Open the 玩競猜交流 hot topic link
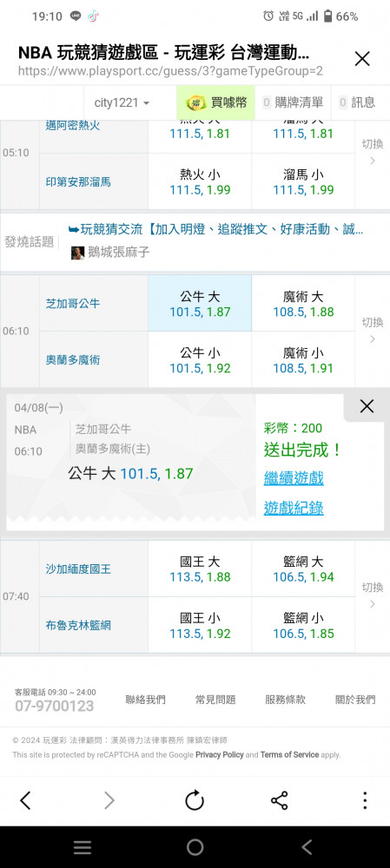Screen dimensions: 390x868 [x=215, y=230]
